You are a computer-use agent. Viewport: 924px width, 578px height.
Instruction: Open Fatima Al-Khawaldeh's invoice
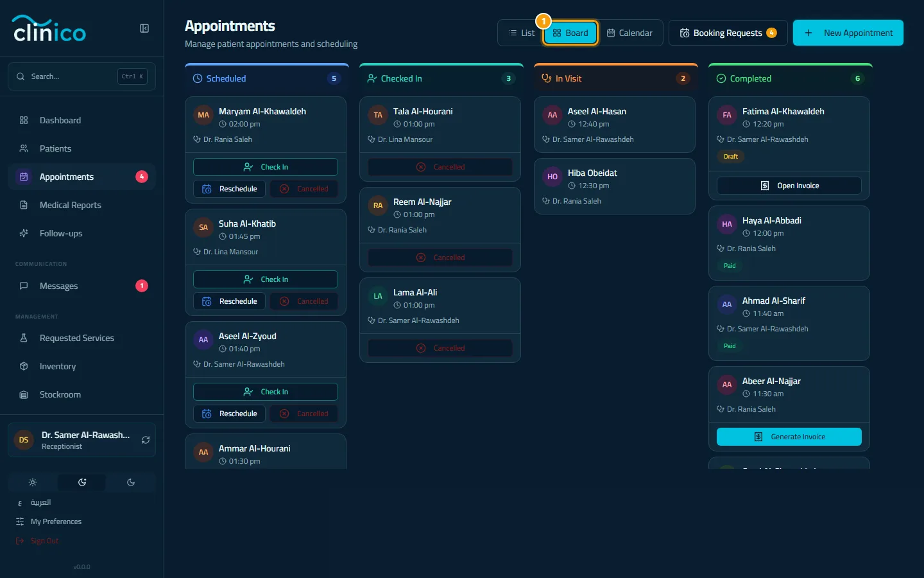(x=789, y=186)
